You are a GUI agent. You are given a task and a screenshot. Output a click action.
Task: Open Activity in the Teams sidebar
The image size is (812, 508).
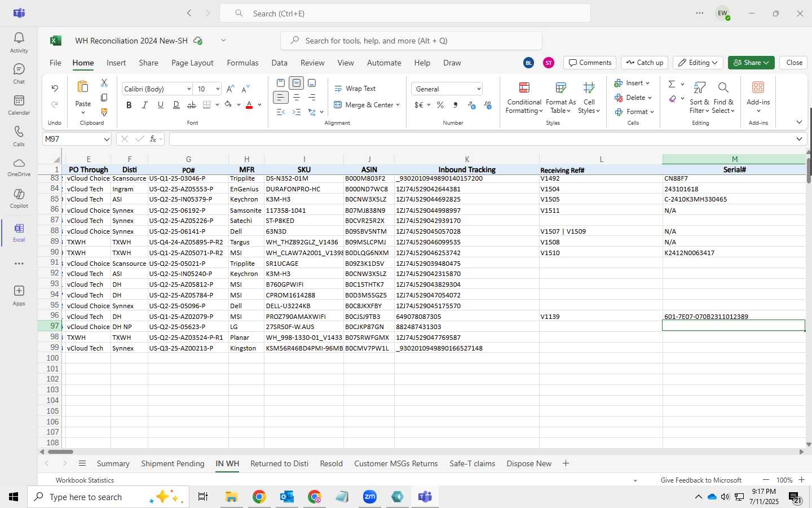click(19, 42)
